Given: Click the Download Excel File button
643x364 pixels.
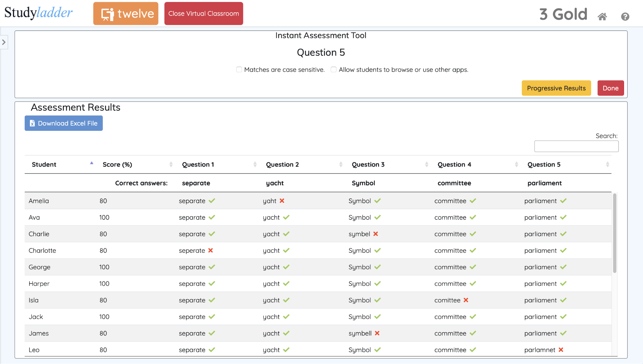Looking at the screenshot, I should coord(64,123).
